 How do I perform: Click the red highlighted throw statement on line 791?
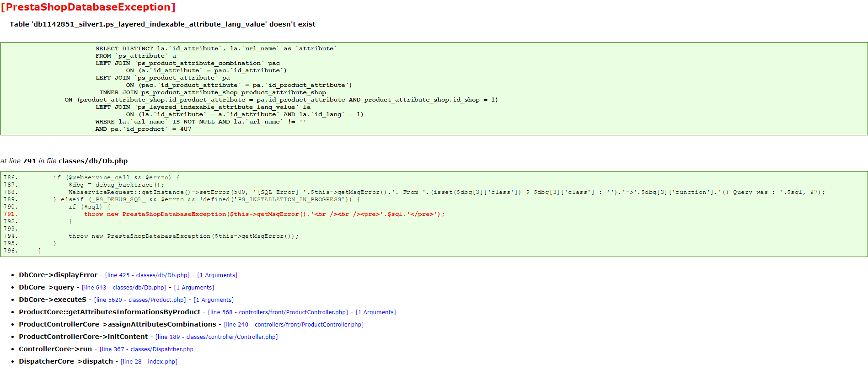(x=264, y=214)
